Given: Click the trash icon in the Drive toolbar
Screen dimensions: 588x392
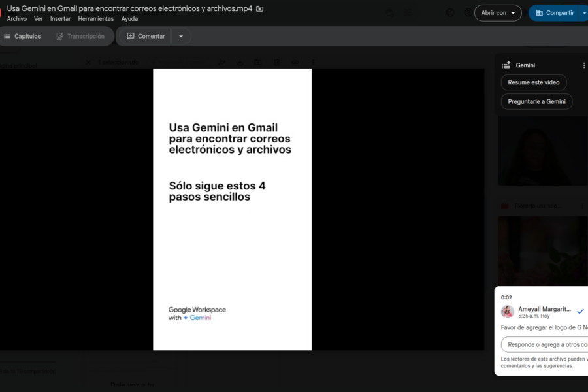Looking at the screenshot, I should (276, 62).
